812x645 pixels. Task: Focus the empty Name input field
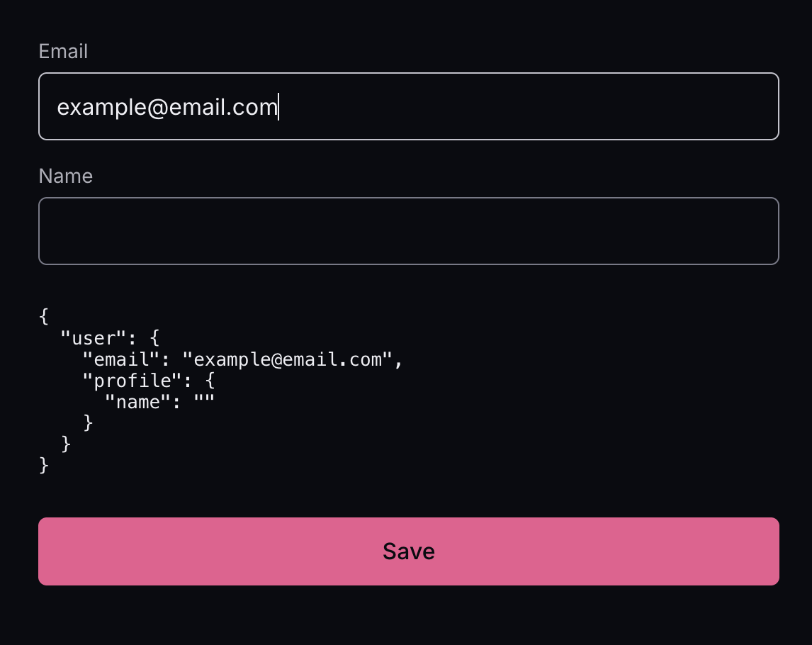408,231
